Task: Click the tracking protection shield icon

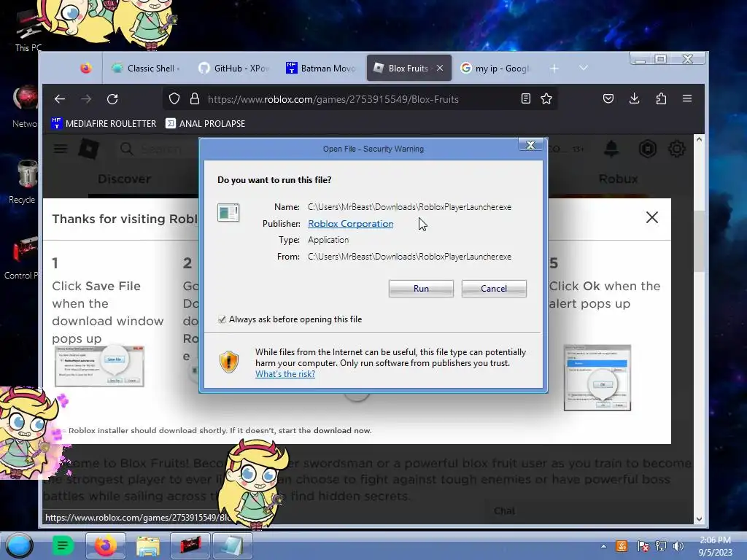Action: (x=174, y=99)
